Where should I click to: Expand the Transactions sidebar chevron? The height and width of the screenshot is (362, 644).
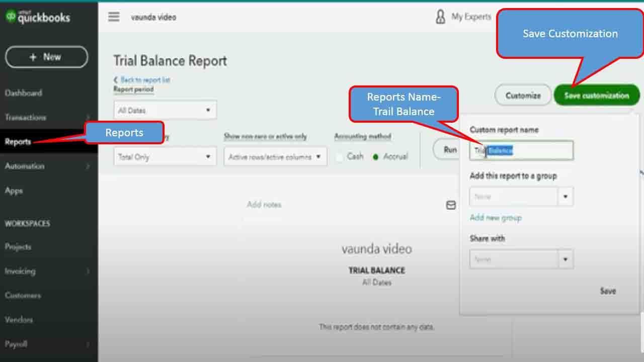pos(88,118)
